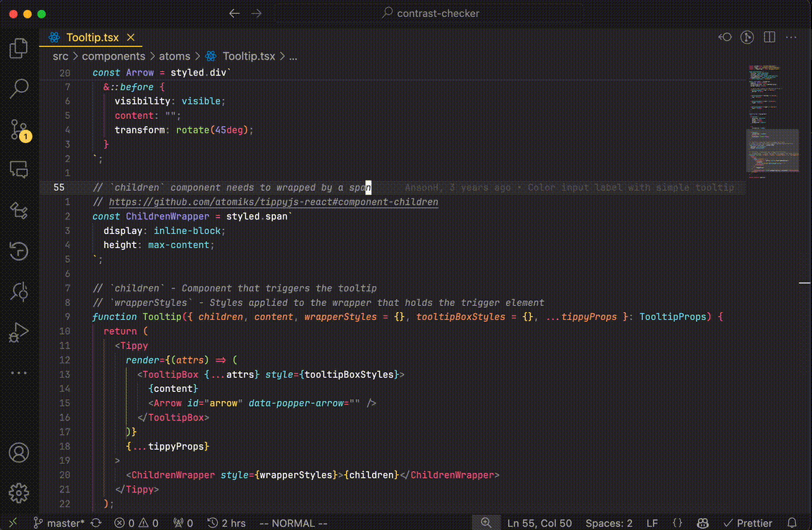Click the -- NORMAL -- Vim mode indicator
Viewport: 812px width, 530px height.
point(293,523)
